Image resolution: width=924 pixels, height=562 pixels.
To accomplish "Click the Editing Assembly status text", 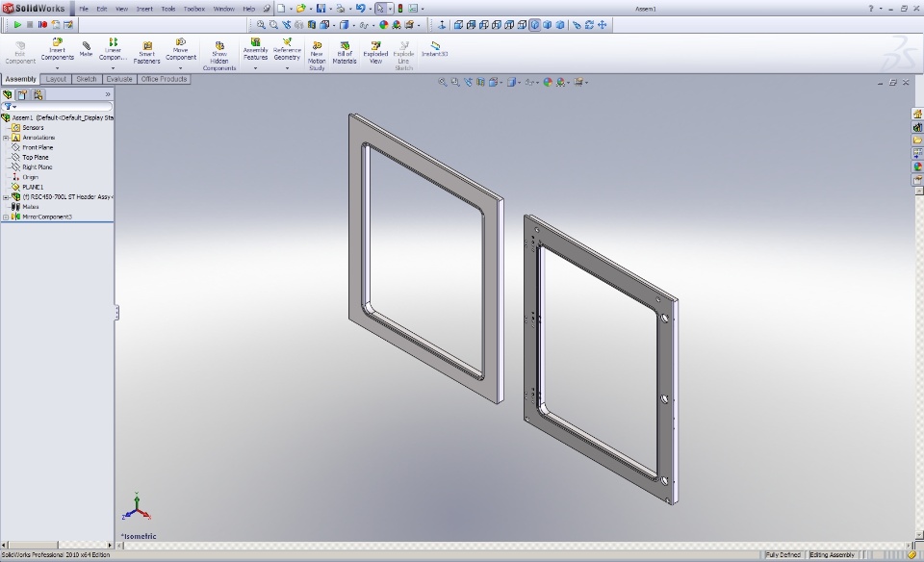I will (832, 555).
